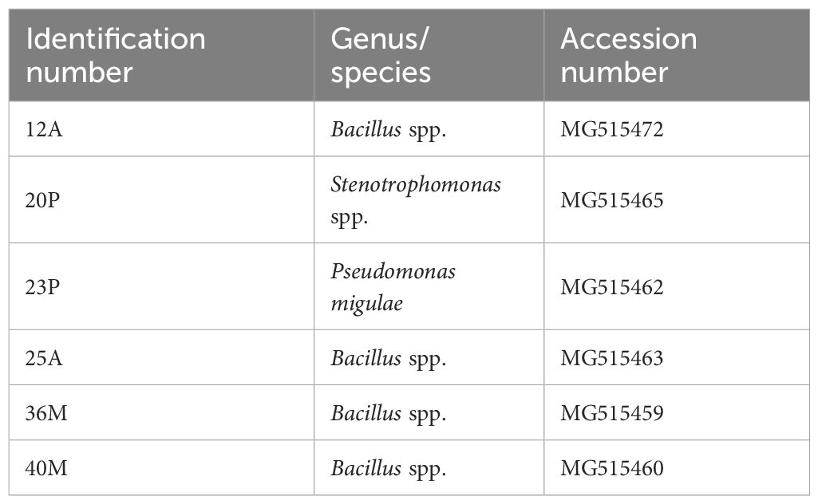Click Bacillus spp. in row 40M
Screen dimensions: 818x504
(389, 468)
